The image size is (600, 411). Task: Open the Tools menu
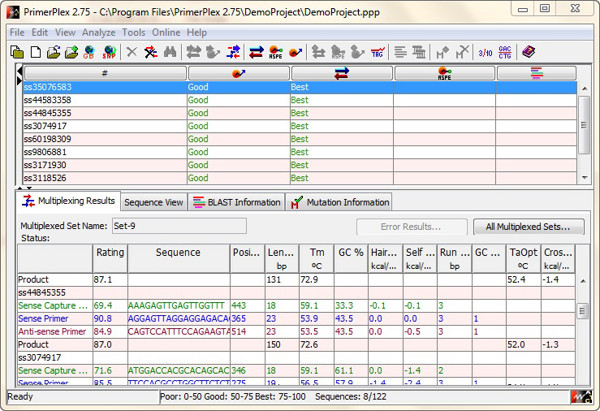pos(134,33)
